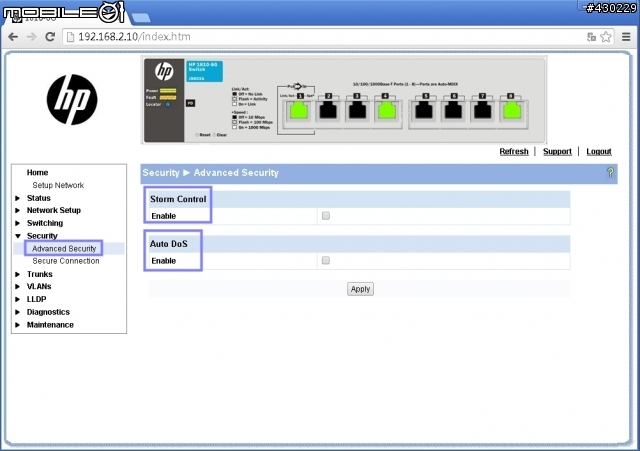
Task: Click the Security Advanced Security breadcrumb title
Action: [x=210, y=173]
